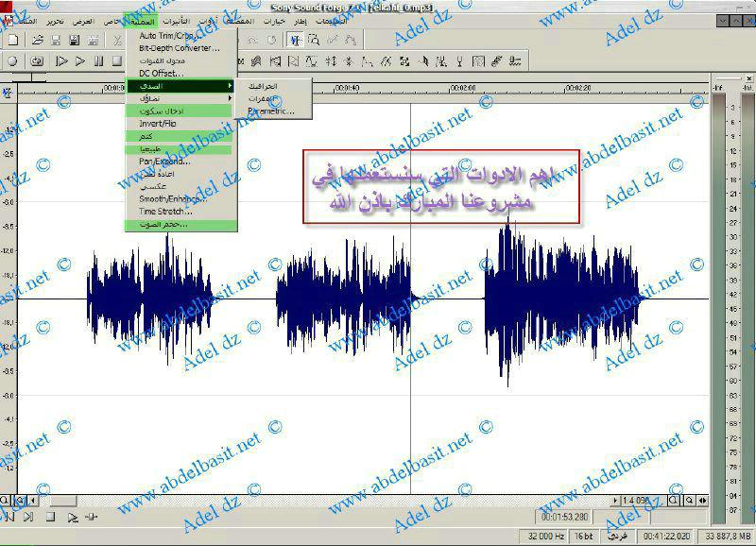This screenshot has height=546, width=756.
Task: Click the fade-in graph toolbar icon
Action: pos(275,61)
